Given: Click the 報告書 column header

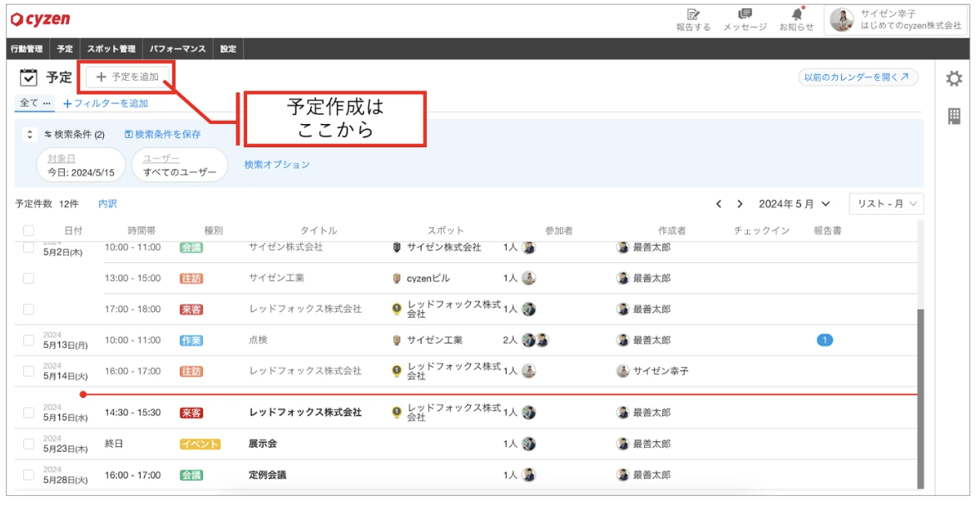Looking at the screenshot, I should click(828, 231).
